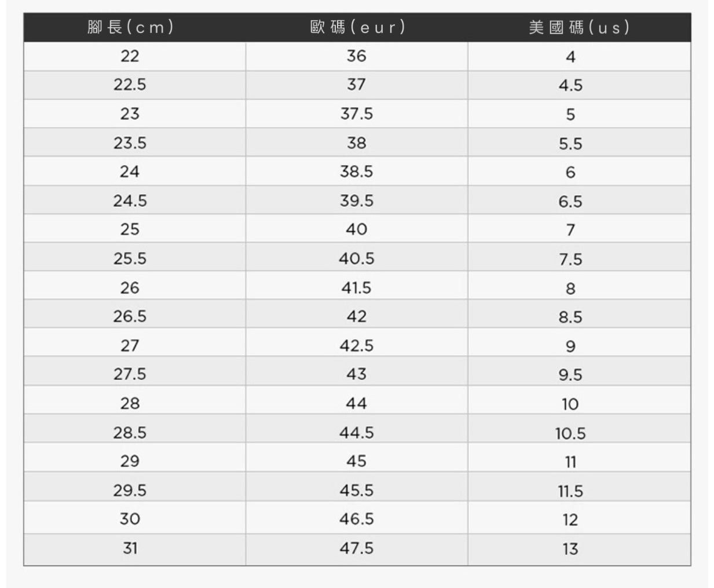714x588 pixels.
Task: Click the 26.5 cm foot length cell
Action: click(134, 316)
